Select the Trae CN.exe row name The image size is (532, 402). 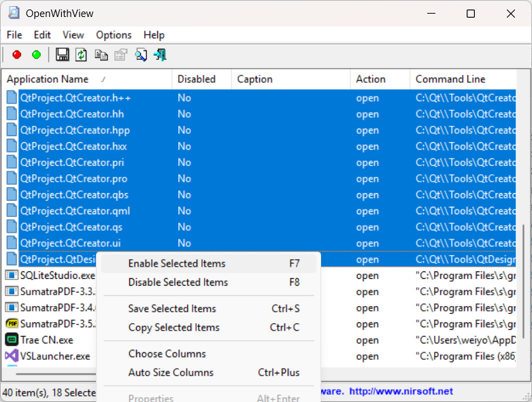46,339
